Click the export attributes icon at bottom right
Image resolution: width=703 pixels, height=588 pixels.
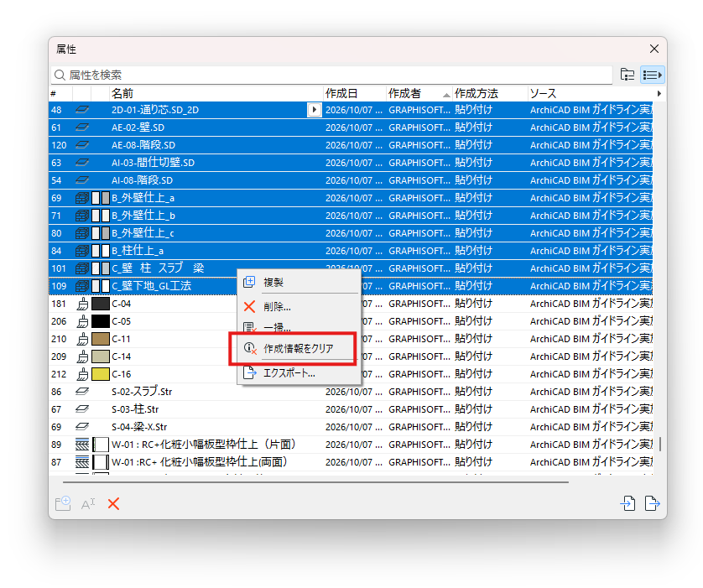pyautogui.click(x=652, y=503)
